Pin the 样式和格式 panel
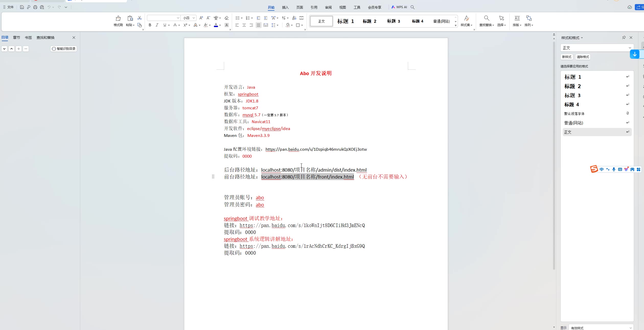This screenshot has height=330, width=644. point(624,38)
